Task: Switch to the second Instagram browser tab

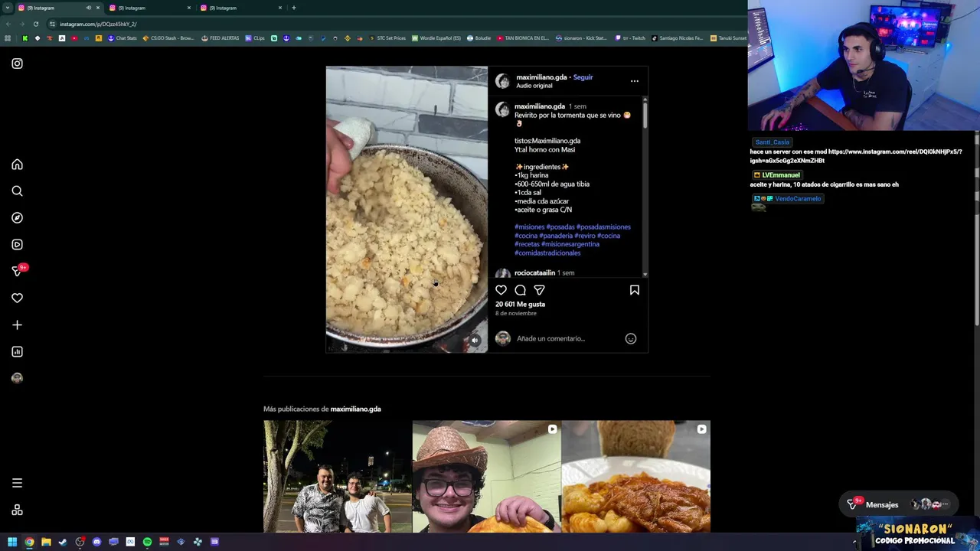Action: pos(149,8)
